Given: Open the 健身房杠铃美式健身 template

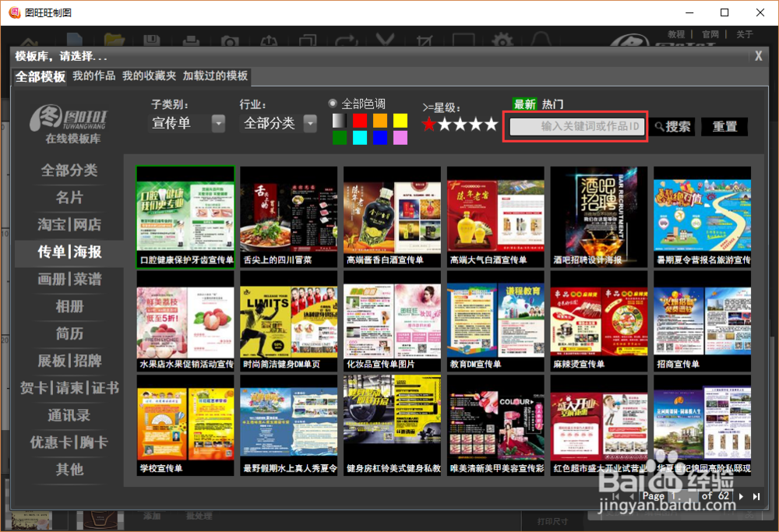Looking at the screenshot, I should click(392, 426).
